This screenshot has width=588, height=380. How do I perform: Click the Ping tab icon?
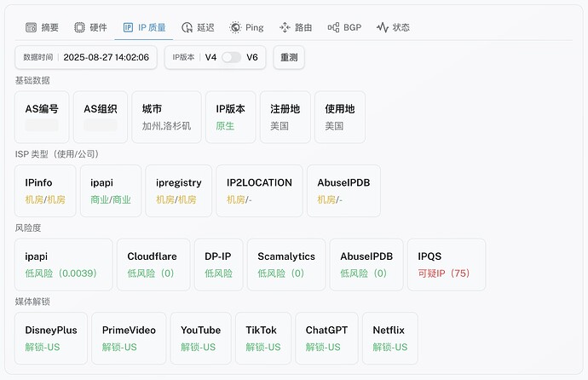pos(235,27)
